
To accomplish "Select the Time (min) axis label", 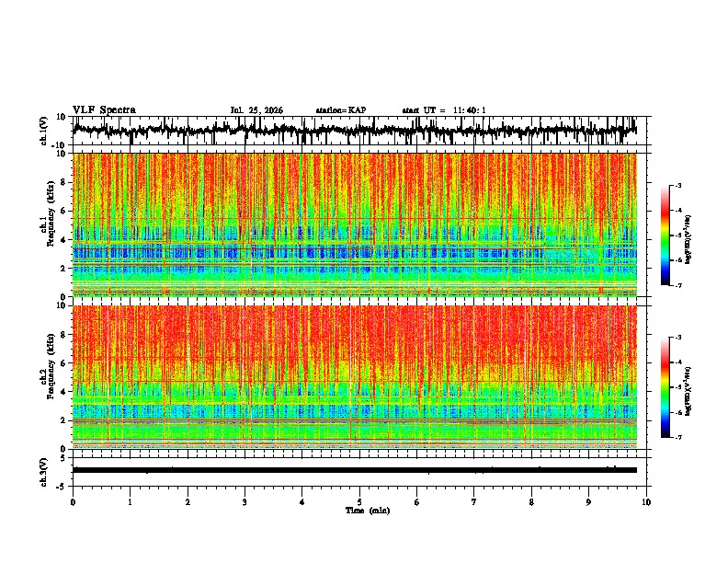I will click(x=368, y=511).
